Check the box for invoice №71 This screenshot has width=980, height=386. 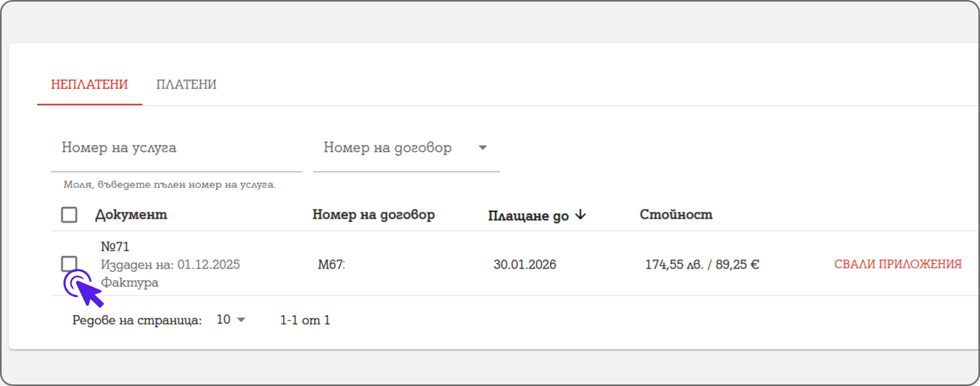pyautogui.click(x=69, y=264)
